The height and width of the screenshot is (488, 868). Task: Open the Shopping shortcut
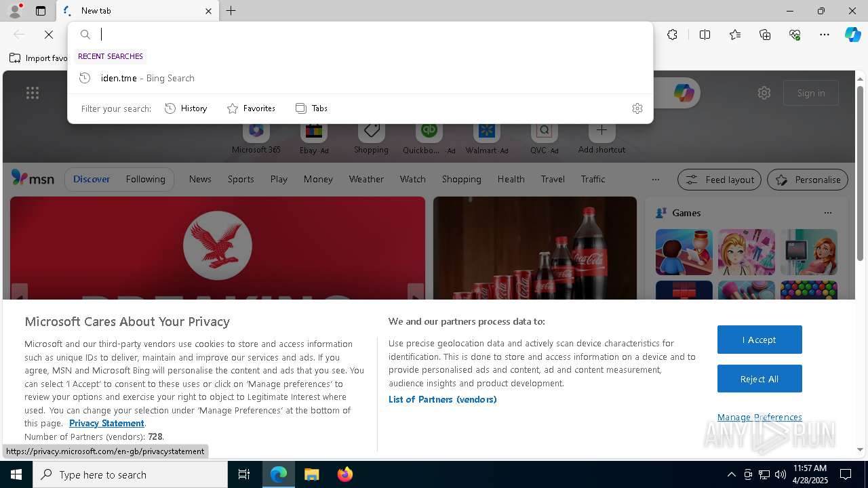[371, 139]
